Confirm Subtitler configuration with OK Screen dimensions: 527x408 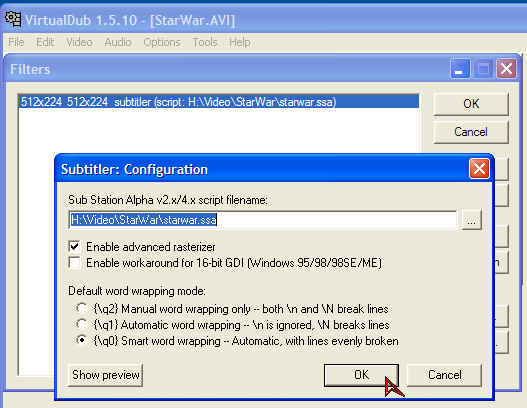click(361, 375)
